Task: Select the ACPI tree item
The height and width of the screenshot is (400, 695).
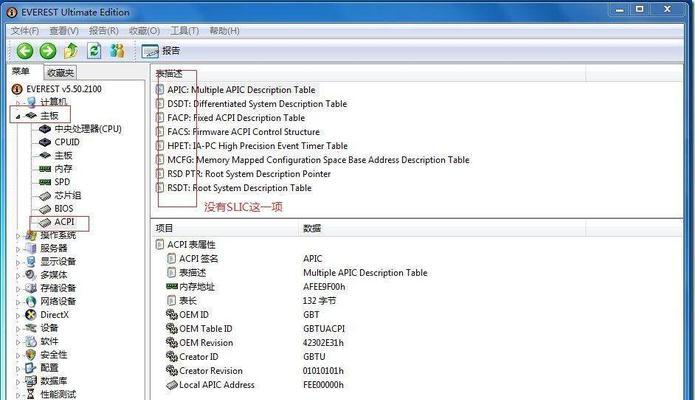Action: coord(64,222)
